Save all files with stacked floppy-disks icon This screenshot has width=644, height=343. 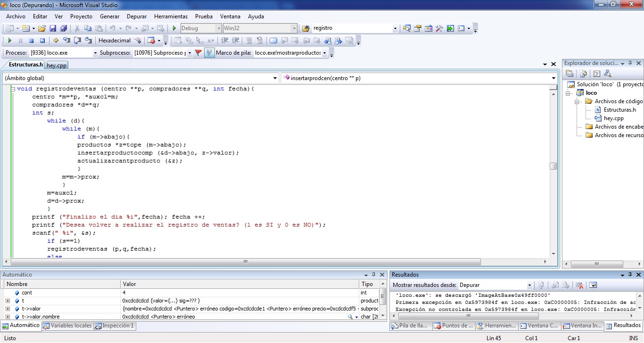click(x=63, y=28)
